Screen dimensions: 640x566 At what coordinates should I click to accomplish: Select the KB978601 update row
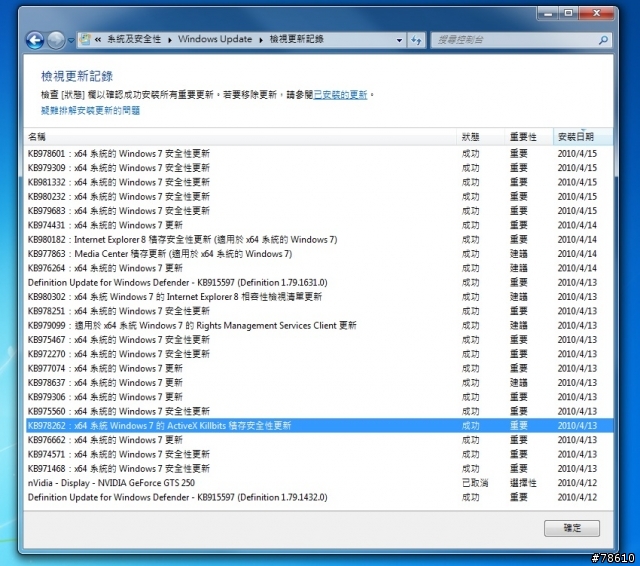pos(319,154)
